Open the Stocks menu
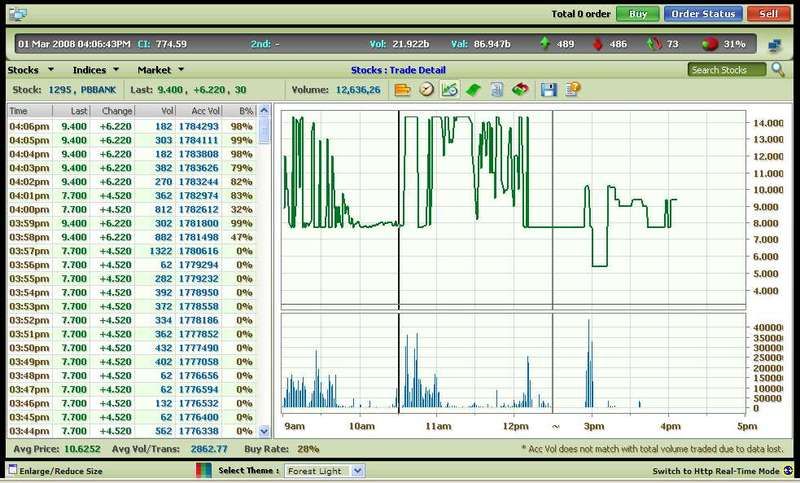Screen dimensions: 800x483 [23, 70]
